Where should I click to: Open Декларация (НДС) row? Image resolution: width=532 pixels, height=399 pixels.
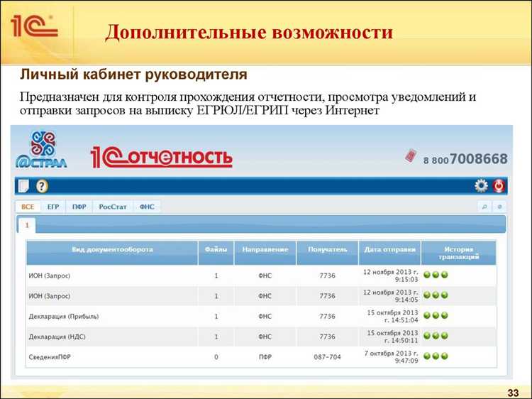(x=261, y=337)
